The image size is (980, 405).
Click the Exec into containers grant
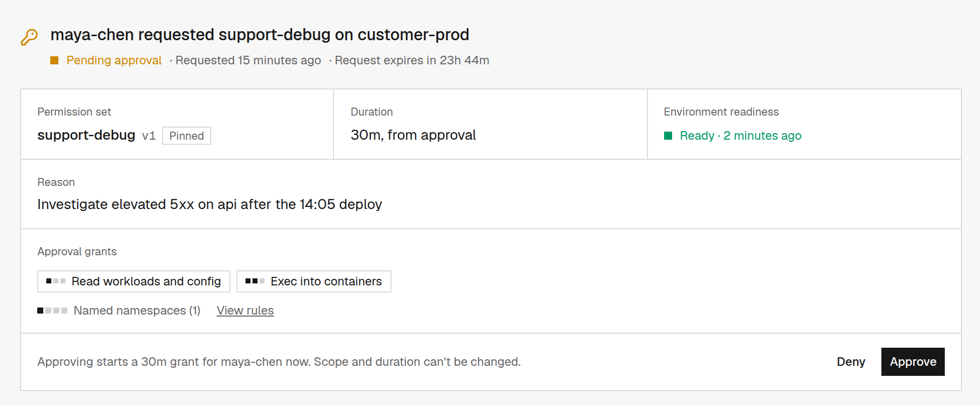coord(314,281)
